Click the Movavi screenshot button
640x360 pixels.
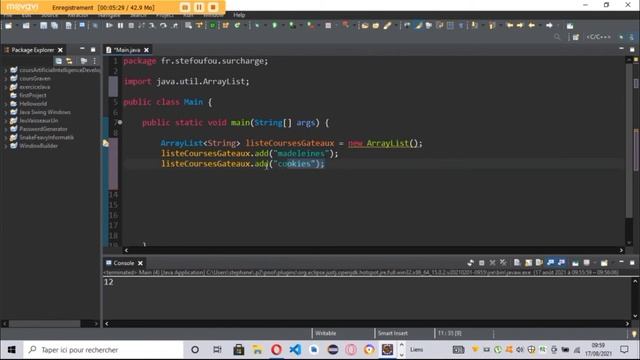click(185, 7)
